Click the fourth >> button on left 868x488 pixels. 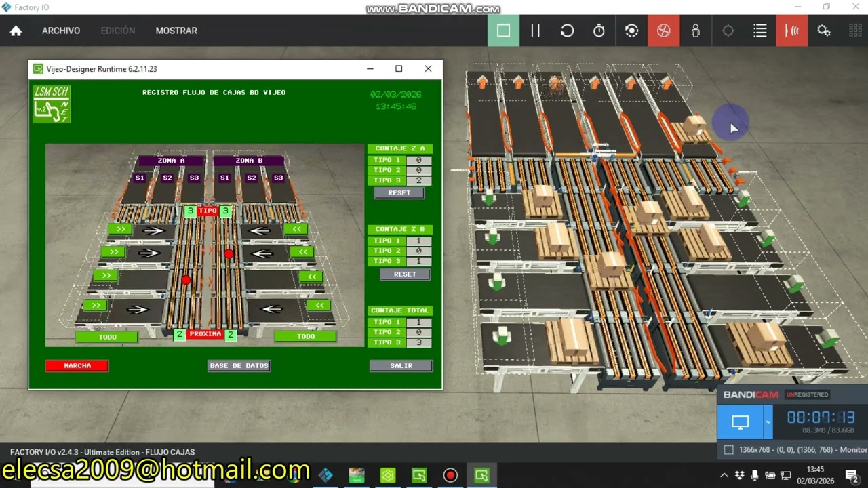[96, 306]
